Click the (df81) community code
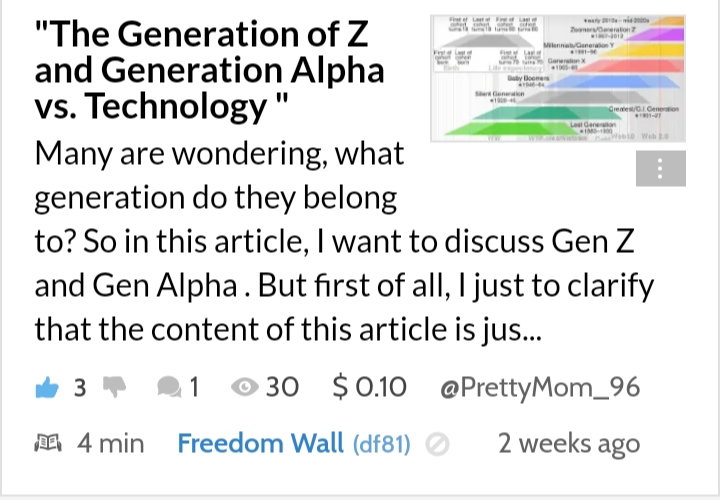Viewport: 720px width, 500px height. (x=382, y=444)
